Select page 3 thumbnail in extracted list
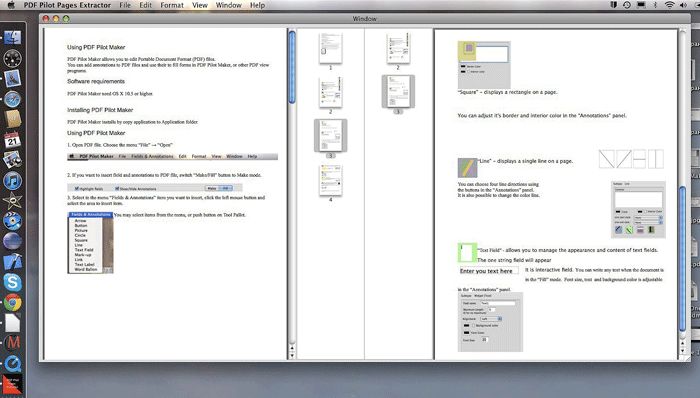700x398 pixels. pyautogui.click(x=398, y=91)
